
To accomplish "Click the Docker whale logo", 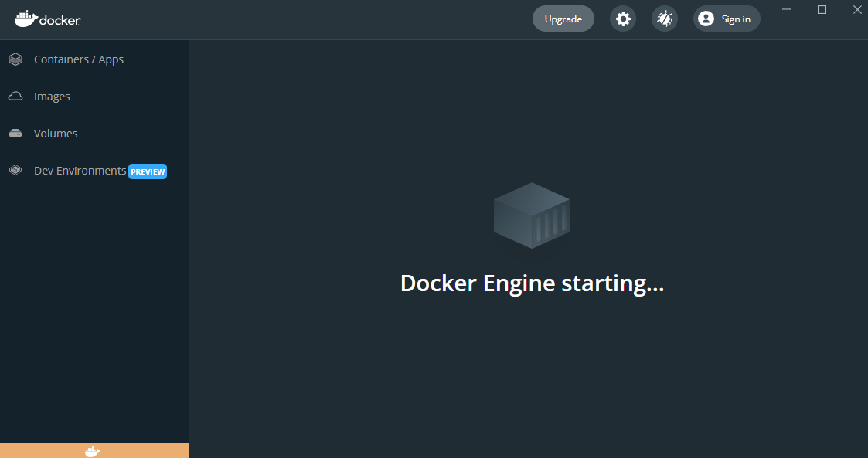I will coord(48,19).
